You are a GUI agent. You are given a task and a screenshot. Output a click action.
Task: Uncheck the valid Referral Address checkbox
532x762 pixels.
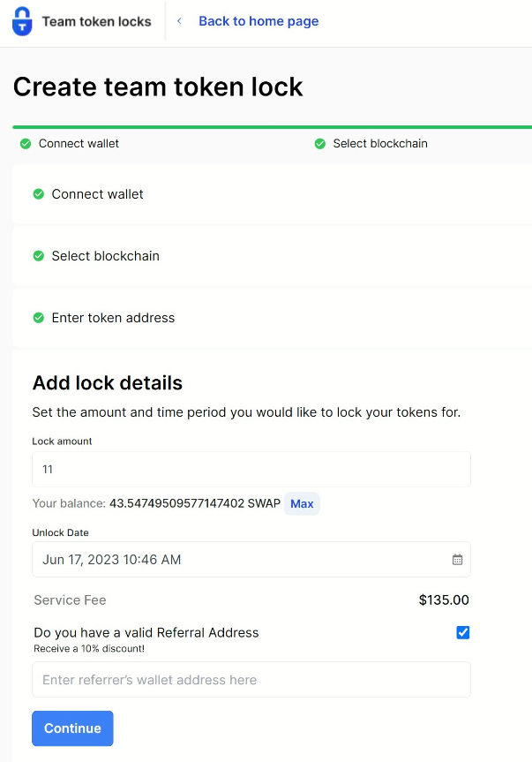(463, 632)
